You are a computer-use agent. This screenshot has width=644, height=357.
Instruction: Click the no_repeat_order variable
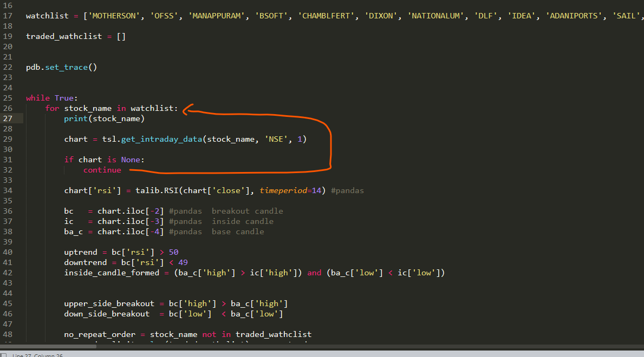click(x=102, y=335)
